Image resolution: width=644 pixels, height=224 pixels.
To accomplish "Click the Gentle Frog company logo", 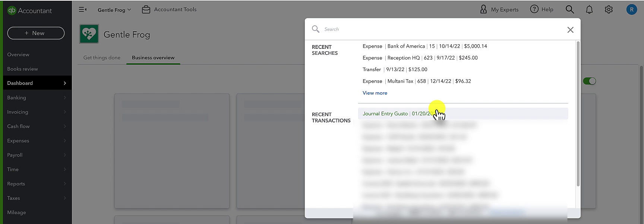I will point(89,34).
